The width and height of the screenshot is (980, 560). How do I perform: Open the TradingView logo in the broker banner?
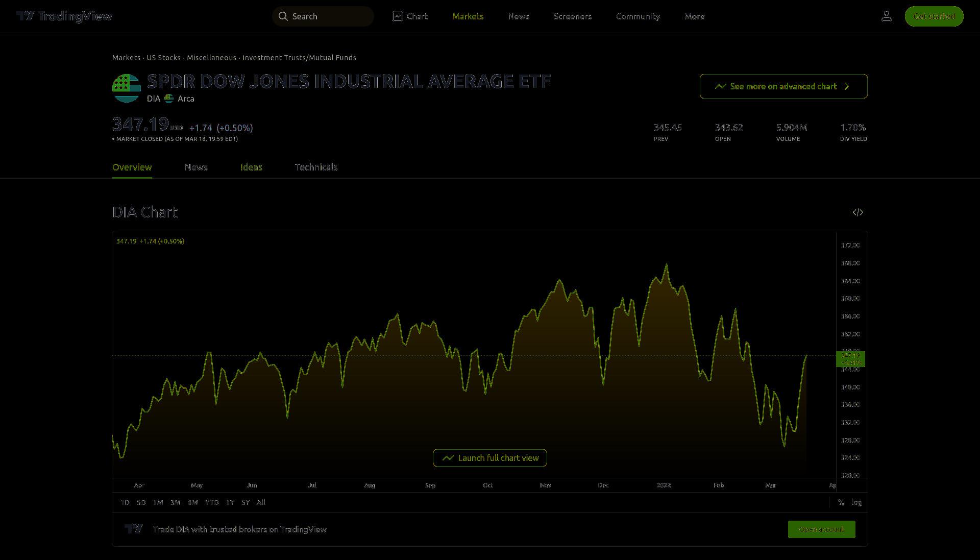pos(134,529)
